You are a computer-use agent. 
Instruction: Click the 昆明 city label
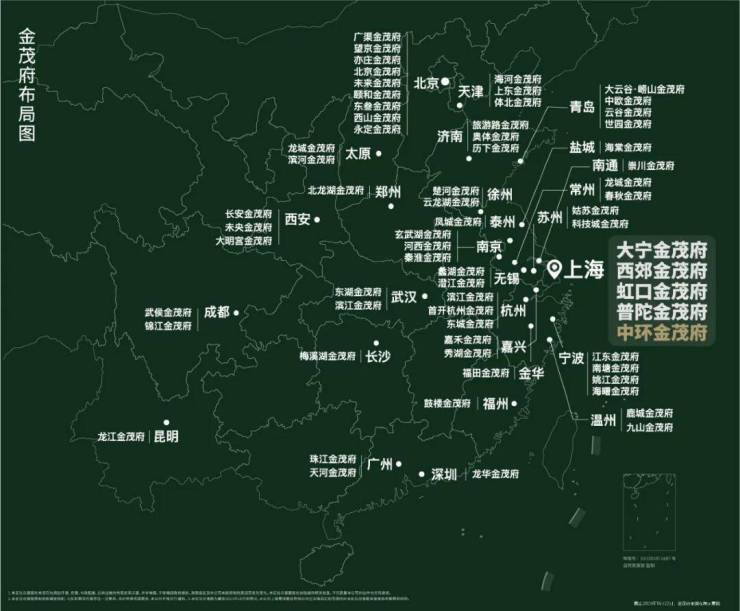(166, 436)
